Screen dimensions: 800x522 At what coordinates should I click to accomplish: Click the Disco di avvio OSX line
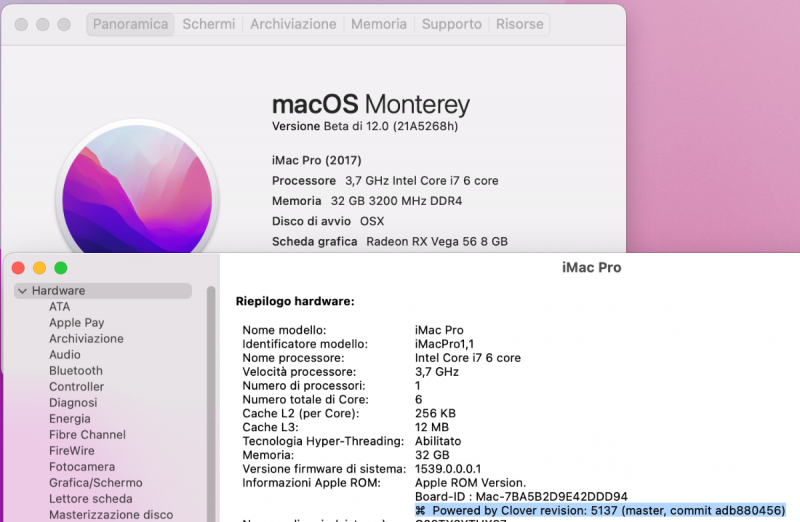coord(328,221)
